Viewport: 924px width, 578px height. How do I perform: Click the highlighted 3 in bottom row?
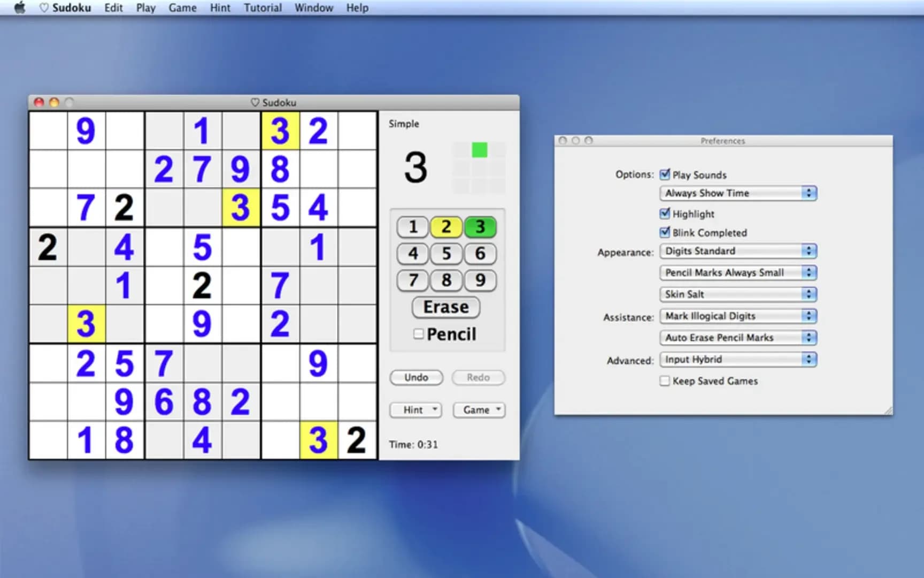[x=318, y=440]
